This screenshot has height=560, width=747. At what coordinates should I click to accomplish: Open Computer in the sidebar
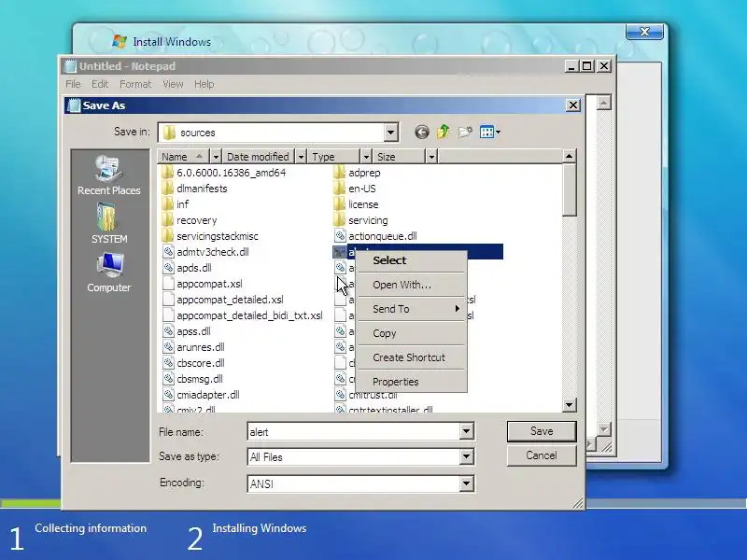(x=109, y=273)
